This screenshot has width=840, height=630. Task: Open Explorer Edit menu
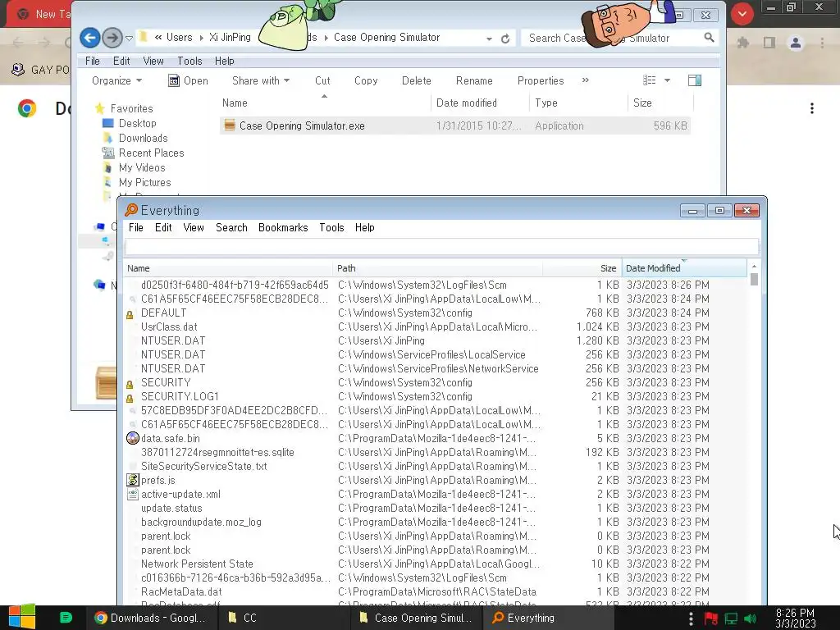121,61
